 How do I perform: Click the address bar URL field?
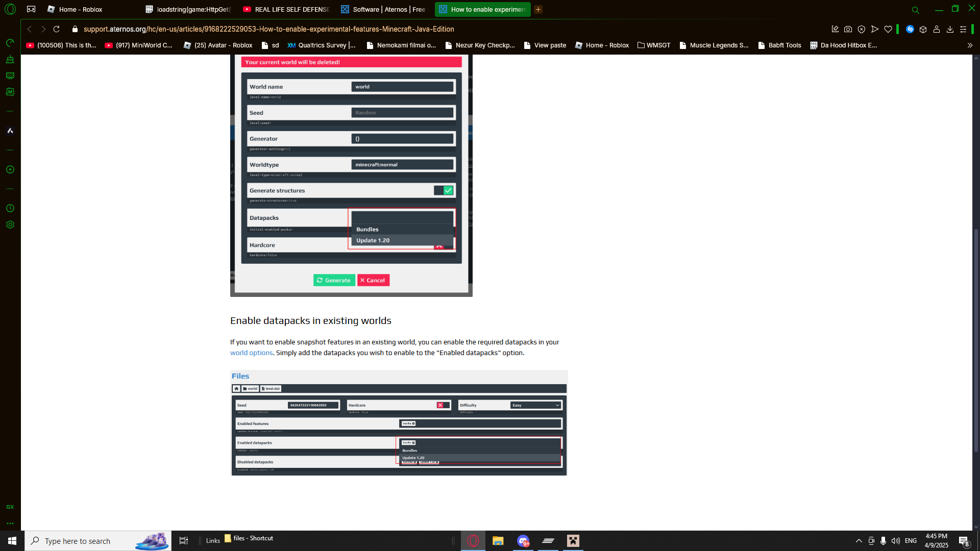click(268, 29)
